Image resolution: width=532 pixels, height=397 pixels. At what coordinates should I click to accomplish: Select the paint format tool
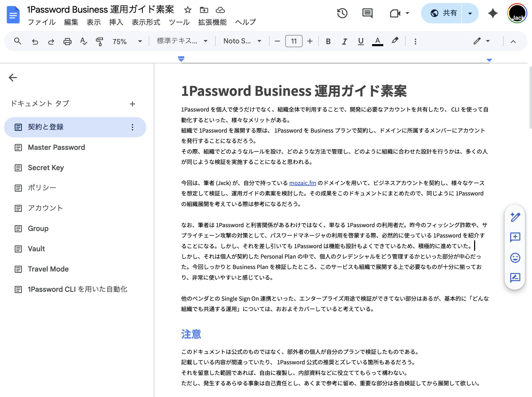click(99, 41)
